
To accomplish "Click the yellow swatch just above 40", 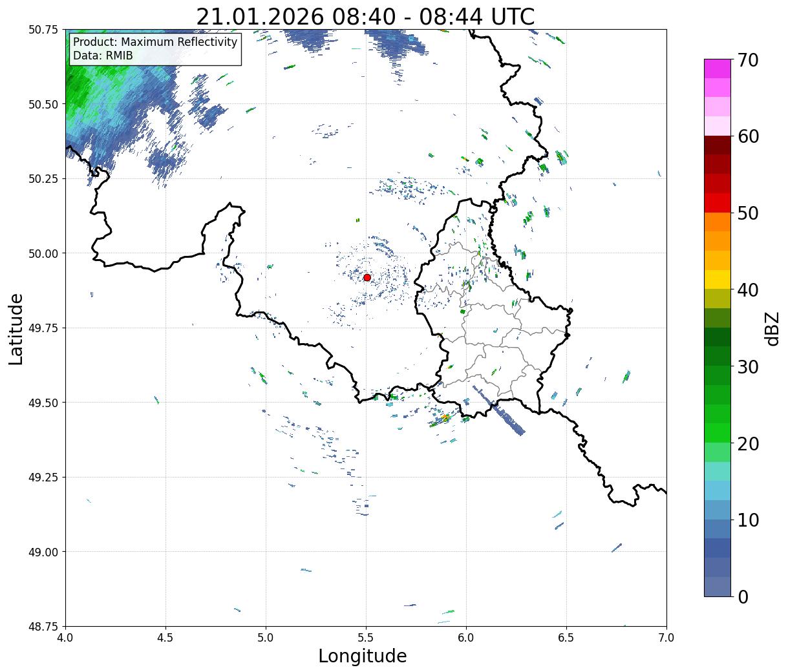I will pyautogui.click(x=718, y=279).
